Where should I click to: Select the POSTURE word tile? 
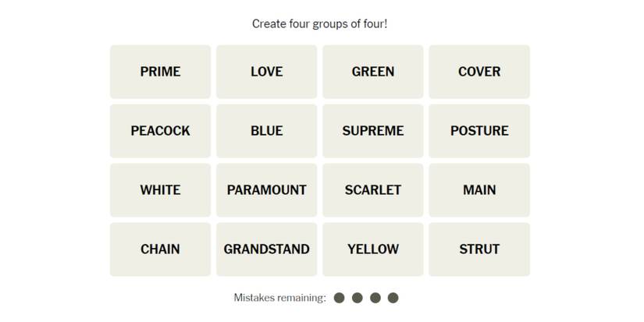(x=479, y=131)
